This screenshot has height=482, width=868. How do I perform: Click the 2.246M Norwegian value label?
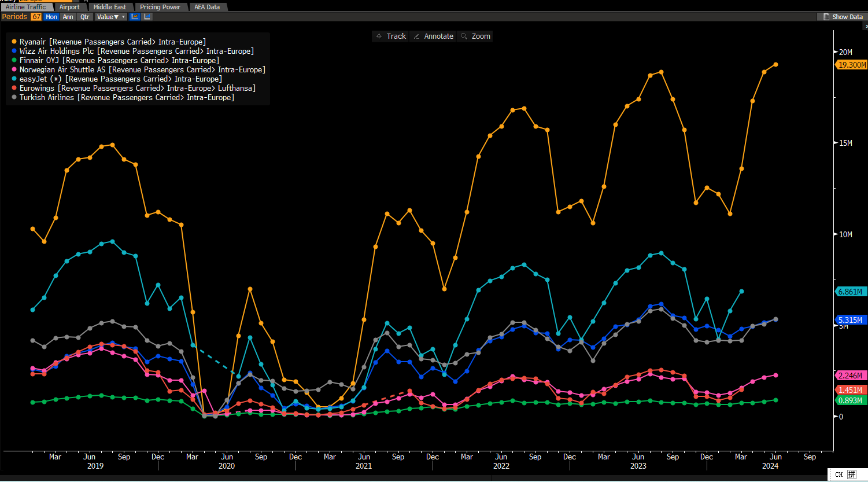tap(850, 376)
